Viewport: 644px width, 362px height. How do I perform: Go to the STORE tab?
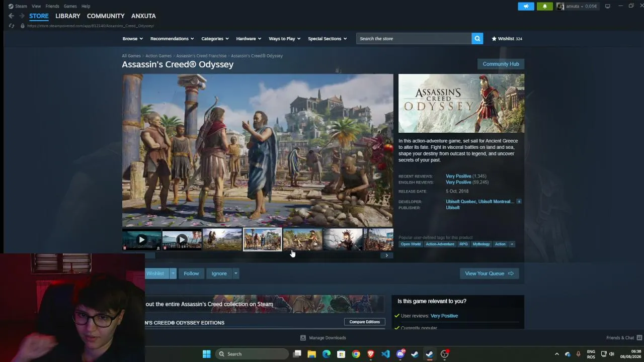pos(39,16)
